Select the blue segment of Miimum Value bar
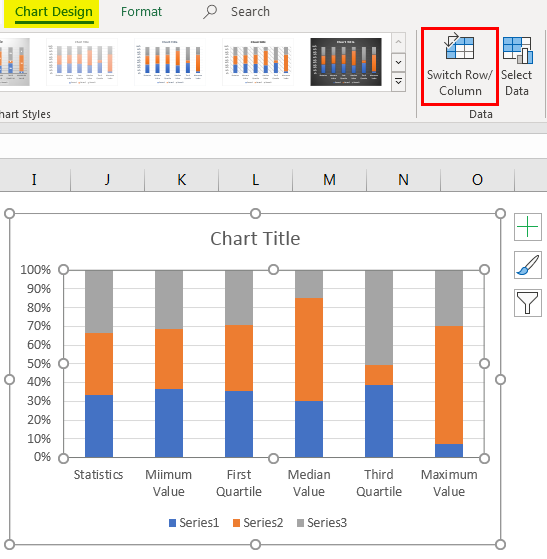The height and width of the screenshot is (559, 547). pyautogui.click(x=169, y=423)
